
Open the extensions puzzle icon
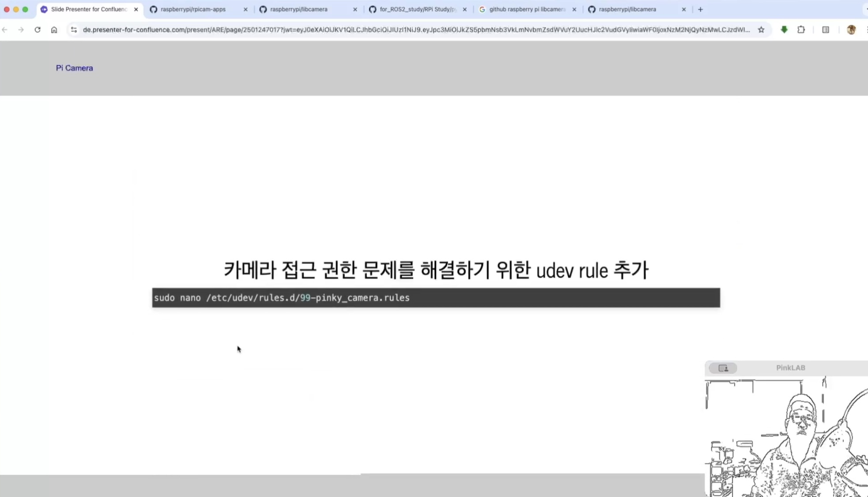click(x=801, y=30)
